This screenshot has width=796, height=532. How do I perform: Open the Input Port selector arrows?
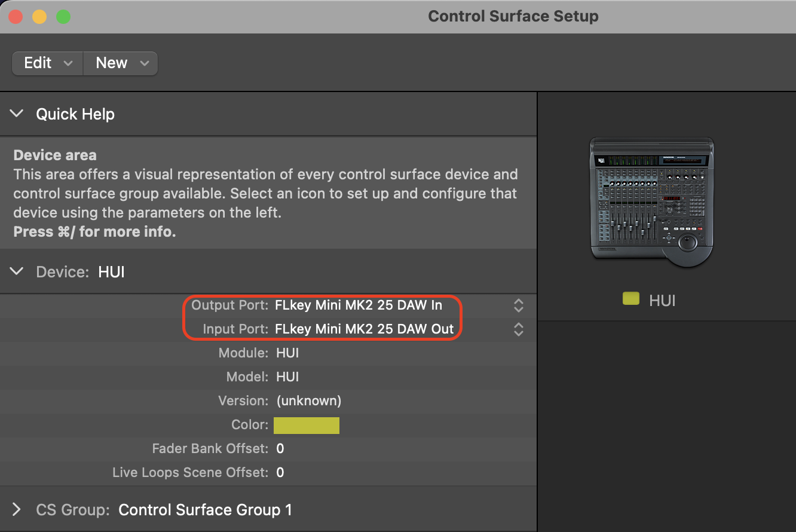pyautogui.click(x=519, y=329)
